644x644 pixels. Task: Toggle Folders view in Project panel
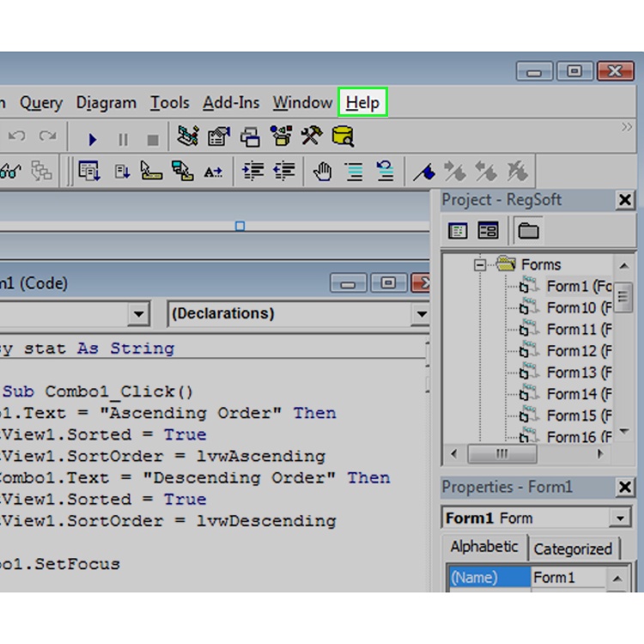(529, 230)
